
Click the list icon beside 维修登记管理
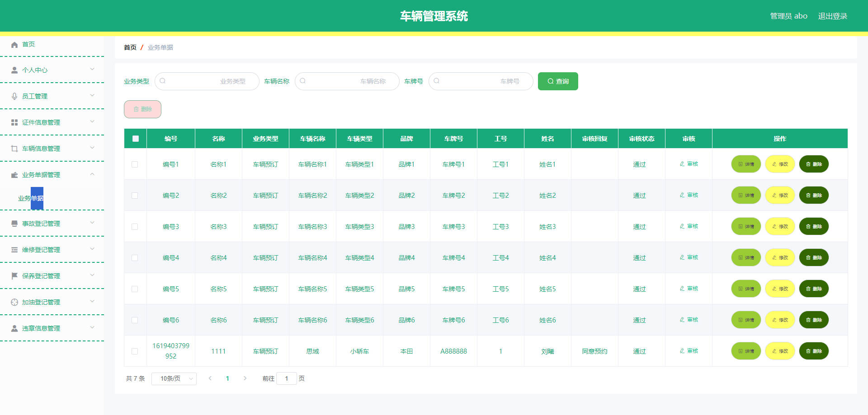point(14,250)
